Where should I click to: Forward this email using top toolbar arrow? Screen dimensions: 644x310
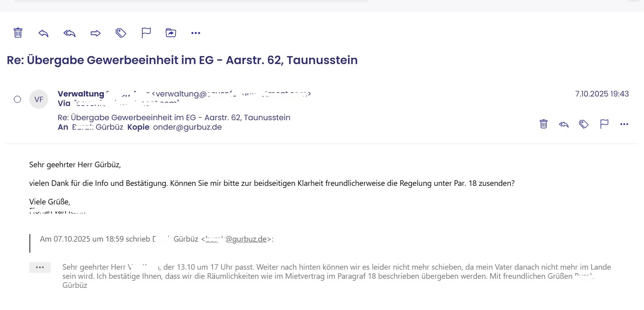pyautogui.click(x=96, y=33)
